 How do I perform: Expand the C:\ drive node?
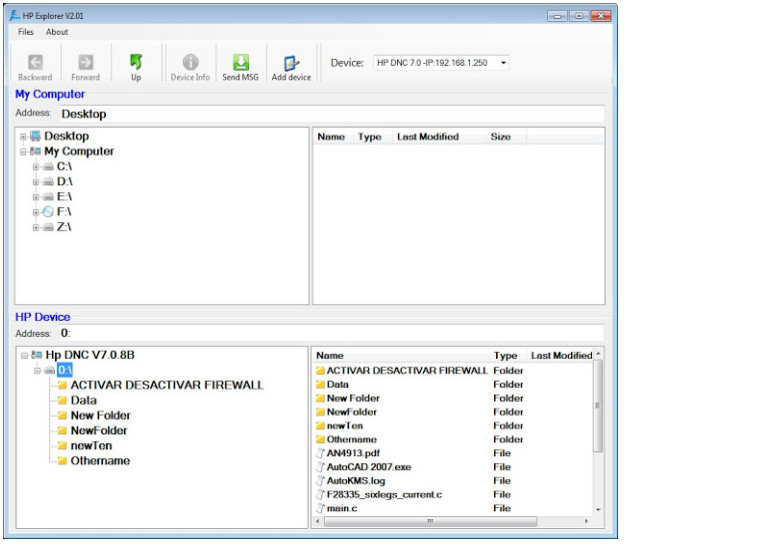pos(36,167)
